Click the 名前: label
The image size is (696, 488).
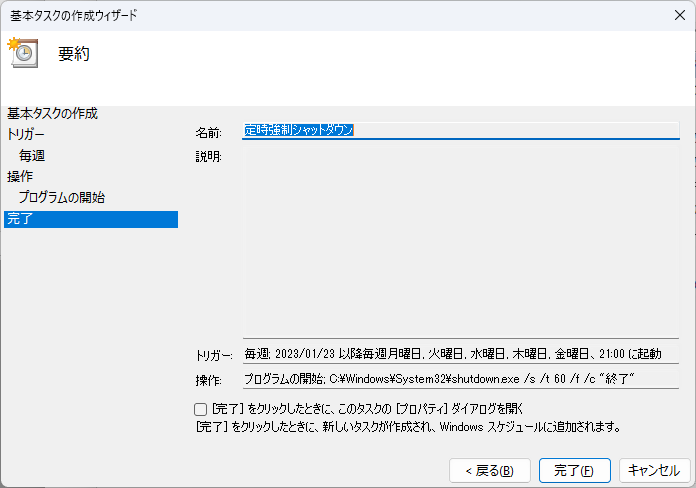[209, 132]
